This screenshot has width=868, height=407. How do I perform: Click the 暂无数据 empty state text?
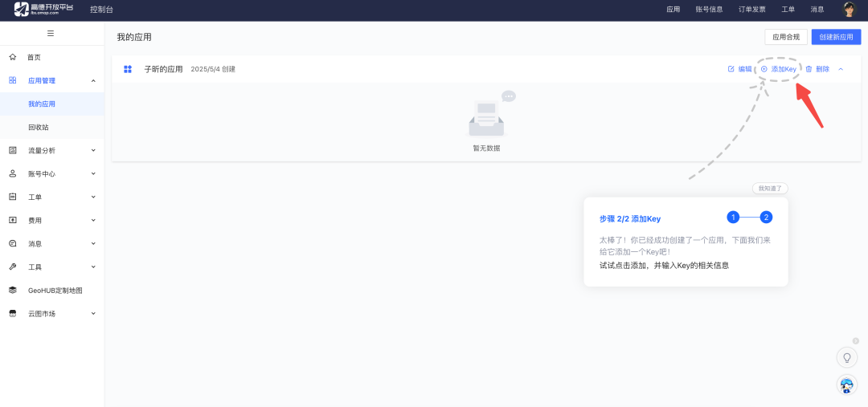pos(486,149)
